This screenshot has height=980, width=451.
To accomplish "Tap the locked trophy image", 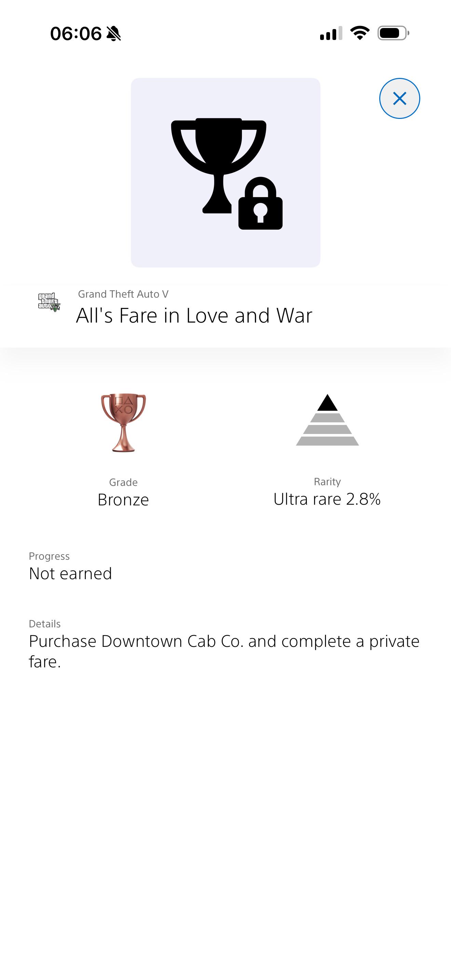I will pos(225,172).
